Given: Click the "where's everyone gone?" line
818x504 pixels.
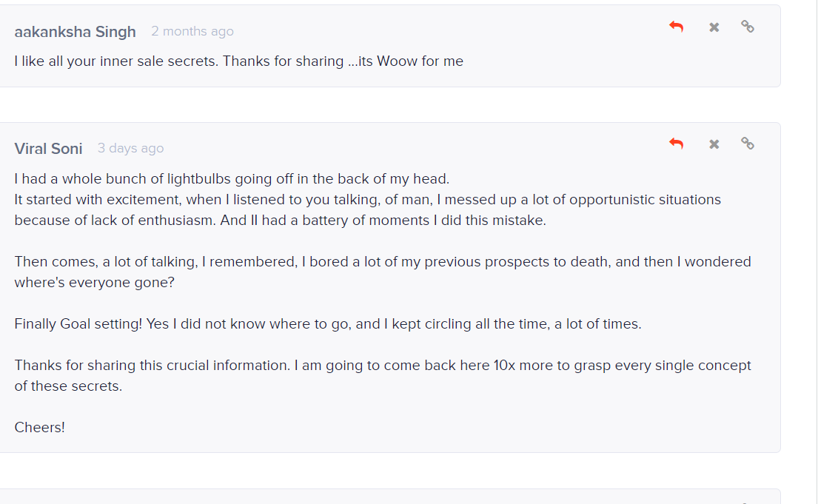Looking at the screenshot, I should [x=95, y=282].
